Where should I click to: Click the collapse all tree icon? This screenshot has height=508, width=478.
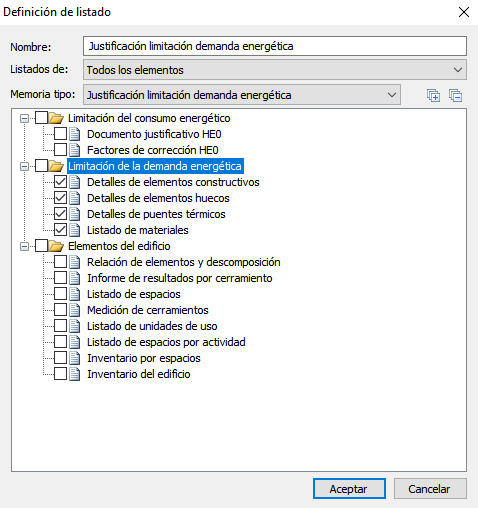tap(455, 96)
